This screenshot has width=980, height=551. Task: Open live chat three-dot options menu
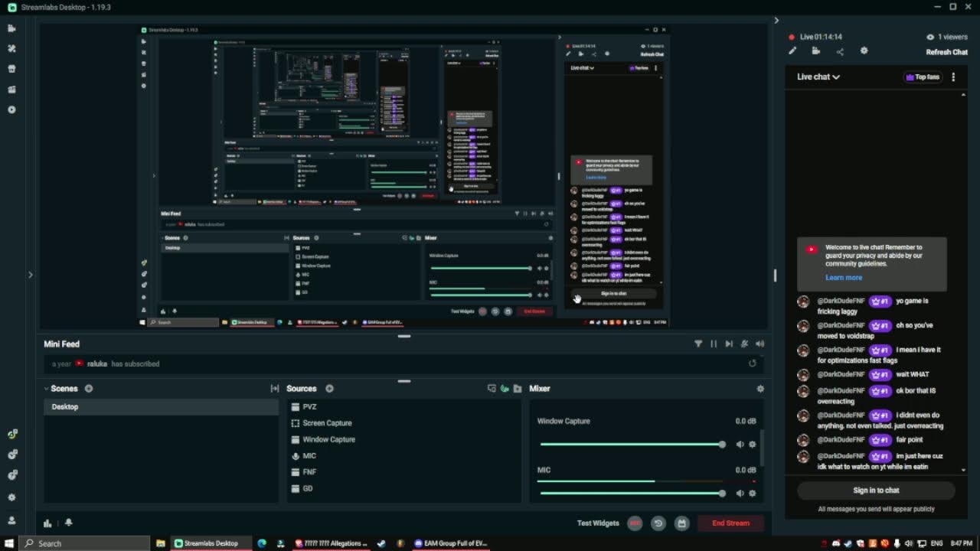[953, 77]
